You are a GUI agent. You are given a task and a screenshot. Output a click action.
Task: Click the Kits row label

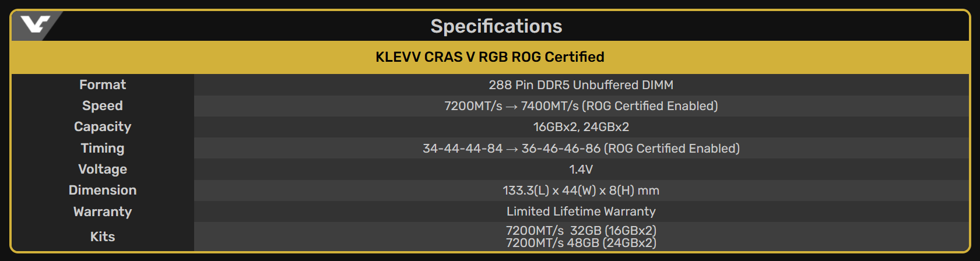(103, 237)
